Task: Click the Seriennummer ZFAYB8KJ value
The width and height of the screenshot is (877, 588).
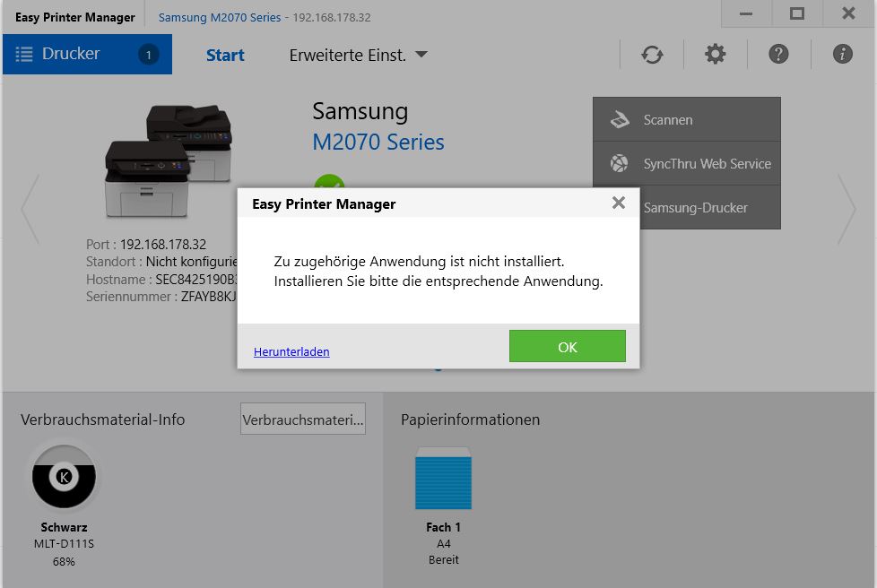Action: (x=208, y=296)
